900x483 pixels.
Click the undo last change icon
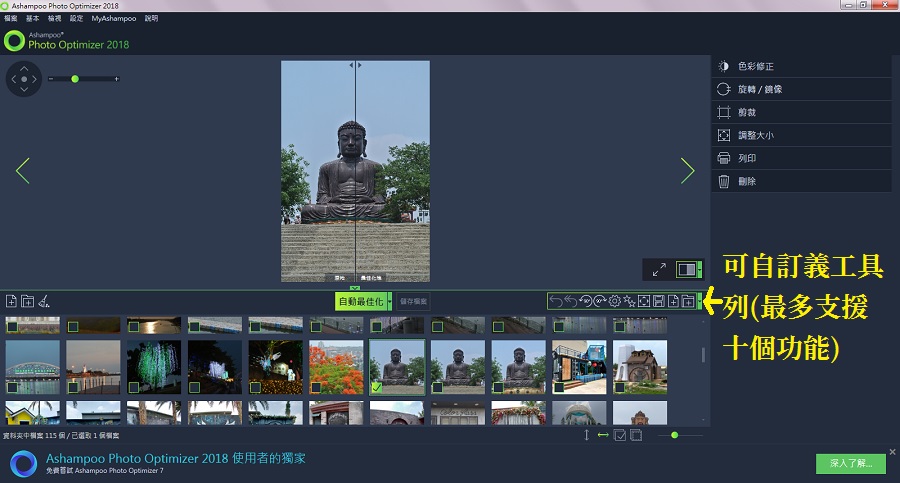coord(555,301)
